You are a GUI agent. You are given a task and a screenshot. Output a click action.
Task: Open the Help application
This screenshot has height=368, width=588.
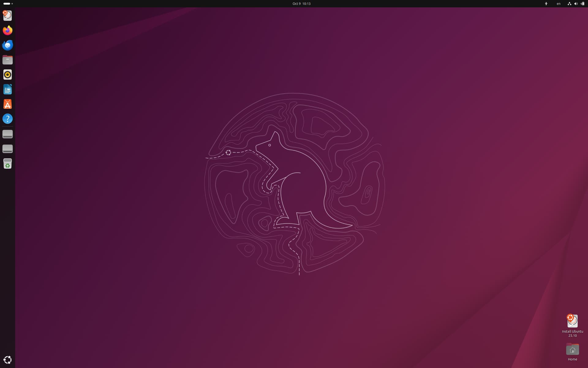click(7, 119)
